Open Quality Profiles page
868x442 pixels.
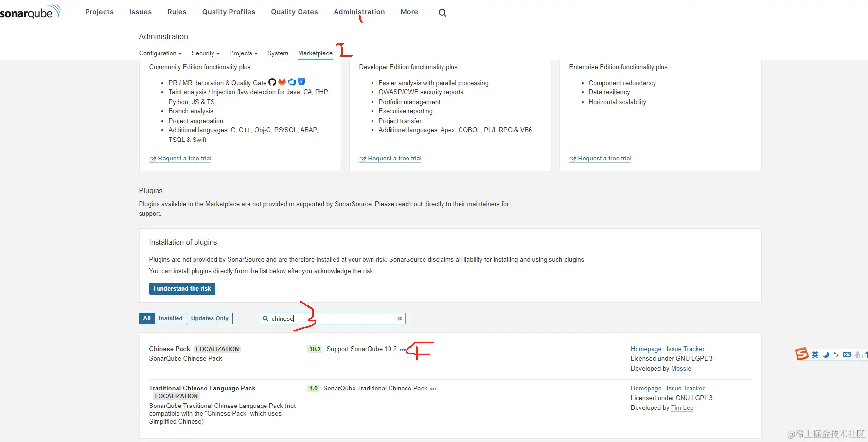tap(229, 12)
